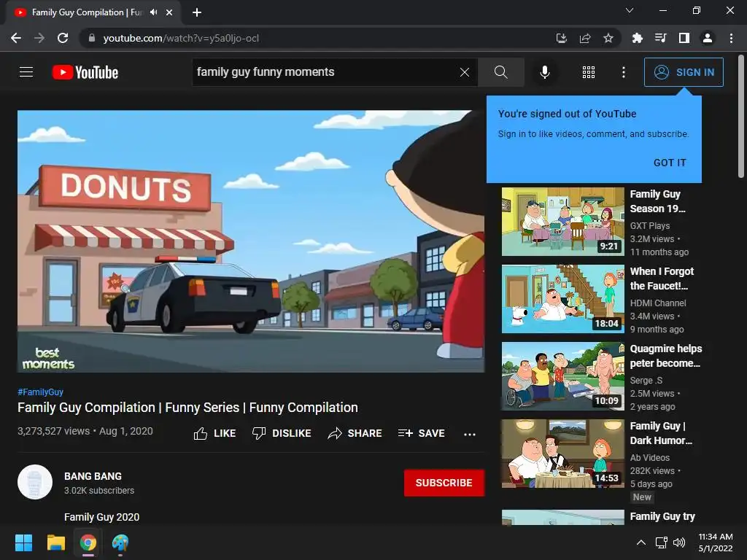The width and height of the screenshot is (747, 560).
Task: Start voice search with microphone icon
Action: [544, 72]
